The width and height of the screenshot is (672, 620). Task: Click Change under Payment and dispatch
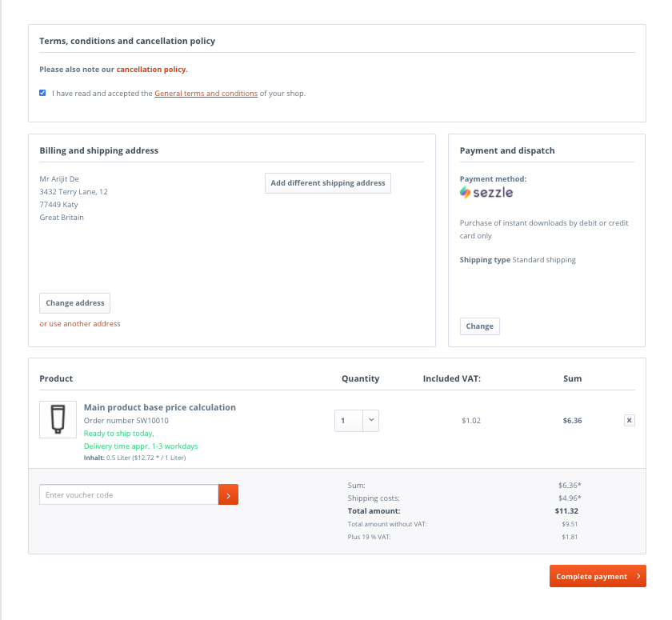tap(479, 326)
